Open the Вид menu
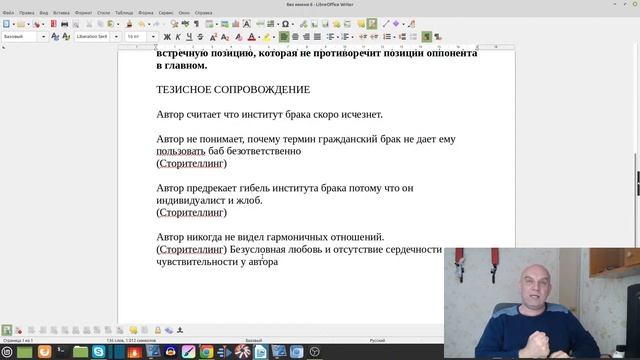The height and width of the screenshot is (360, 640). [x=44, y=13]
